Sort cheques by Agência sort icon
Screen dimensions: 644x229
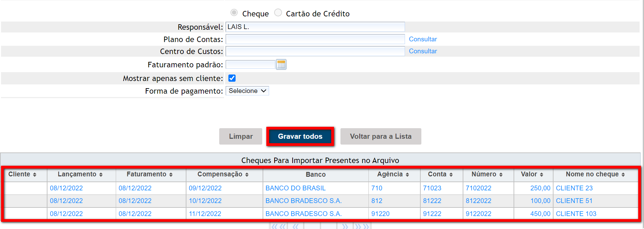point(407,175)
